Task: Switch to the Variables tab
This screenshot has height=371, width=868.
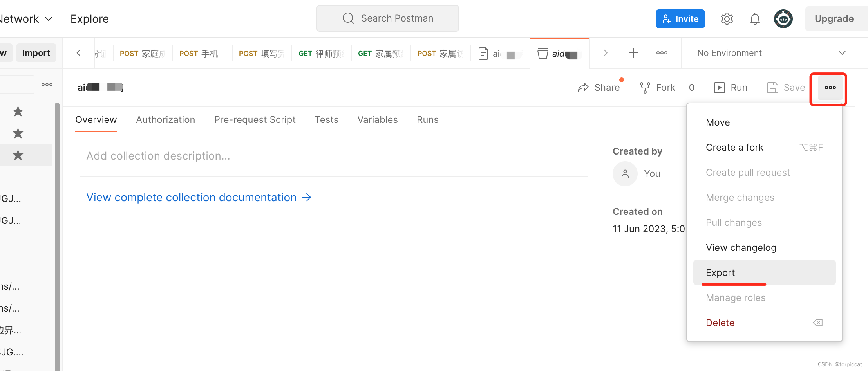Action: (x=377, y=120)
